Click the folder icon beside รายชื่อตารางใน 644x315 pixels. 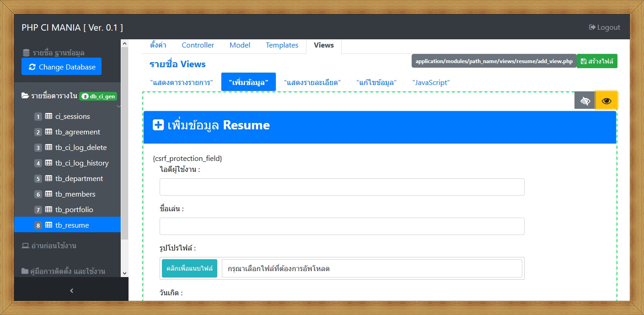click(x=25, y=96)
